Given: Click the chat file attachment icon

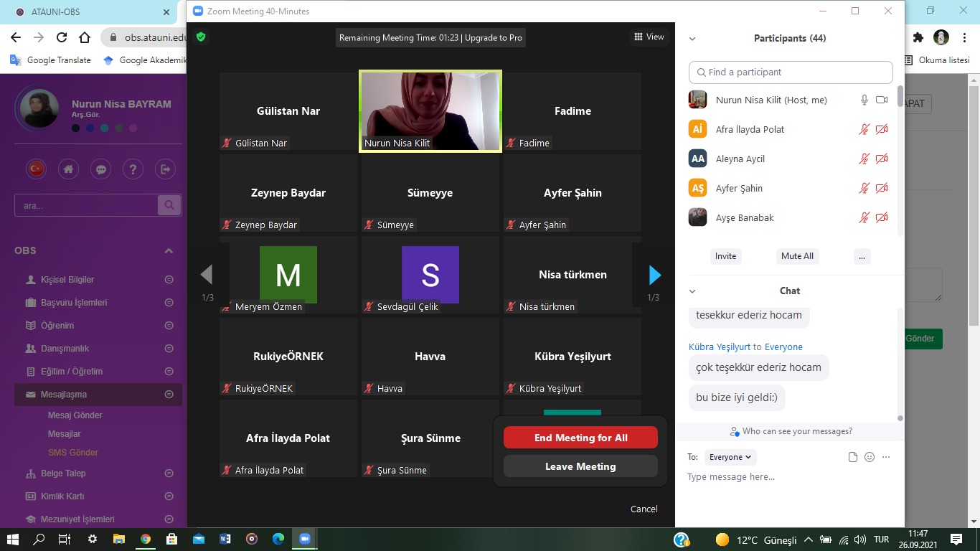Looking at the screenshot, I should (853, 457).
